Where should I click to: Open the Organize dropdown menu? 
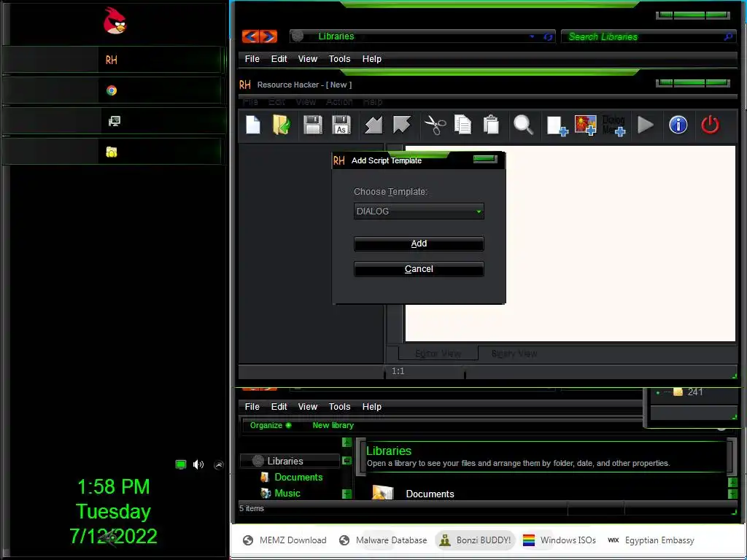[x=270, y=425]
